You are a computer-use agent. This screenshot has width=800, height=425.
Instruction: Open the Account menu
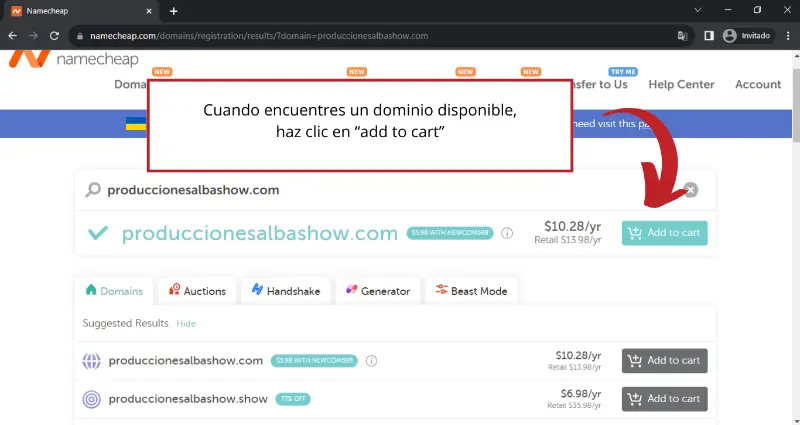[758, 84]
